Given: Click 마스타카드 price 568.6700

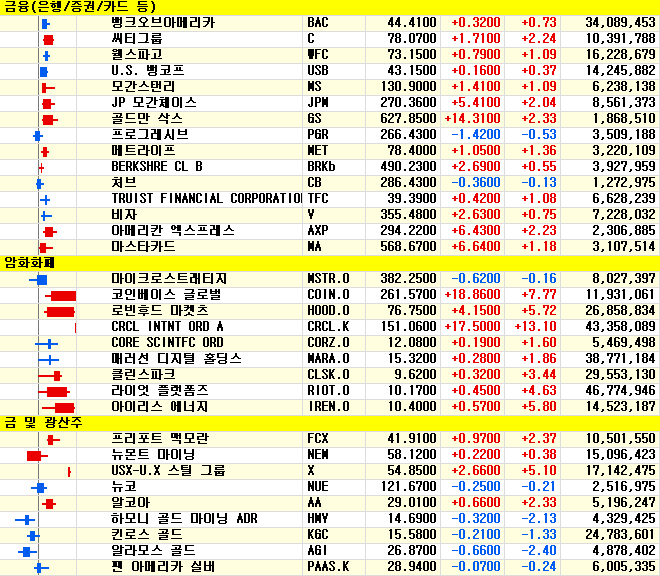Looking at the screenshot, I should pos(408,246).
